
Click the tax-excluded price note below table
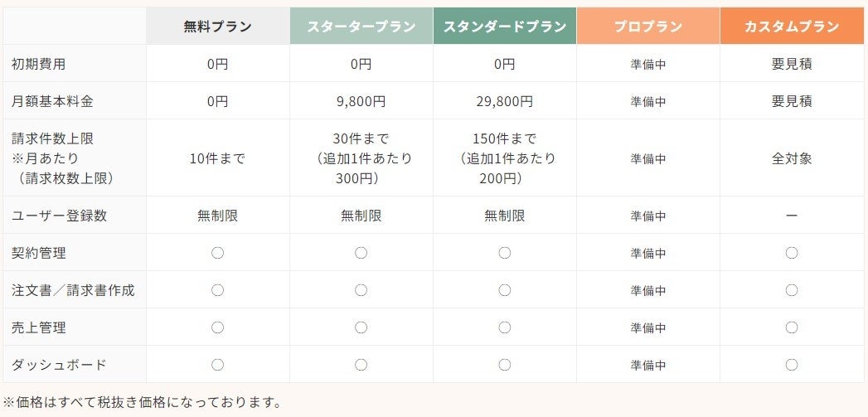click(142, 403)
